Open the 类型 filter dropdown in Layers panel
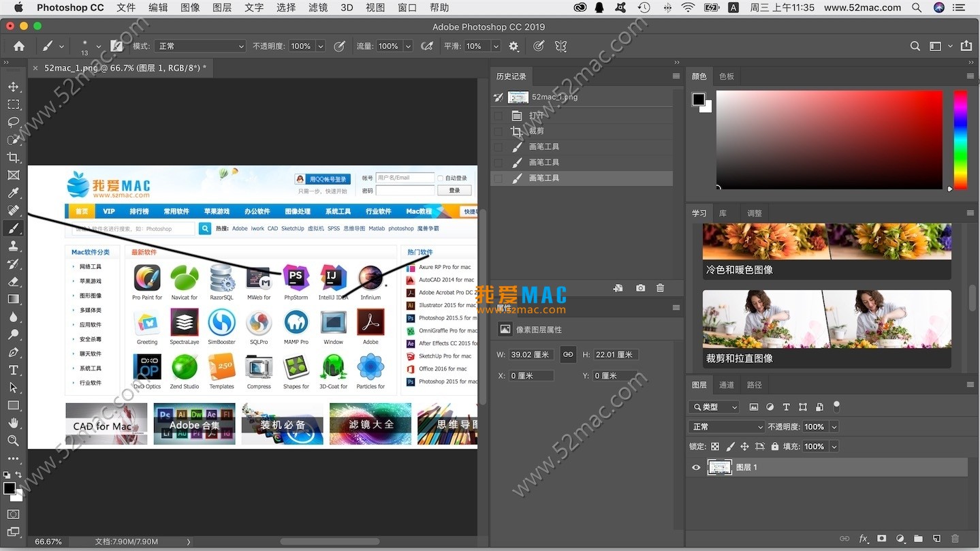This screenshot has width=980, height=551. [x=712, y=407]
